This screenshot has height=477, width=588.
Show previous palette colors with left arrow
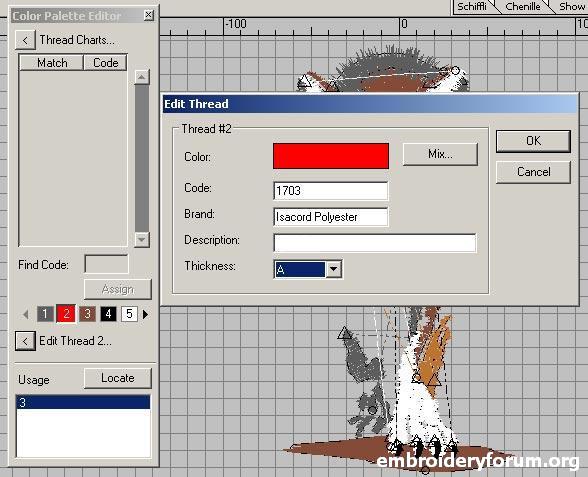(26, 314)
